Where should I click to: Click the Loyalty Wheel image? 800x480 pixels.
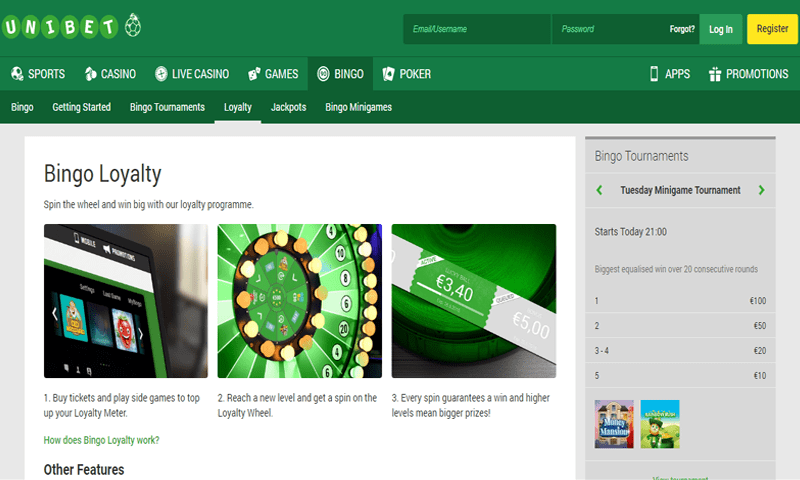pos(300,301)
